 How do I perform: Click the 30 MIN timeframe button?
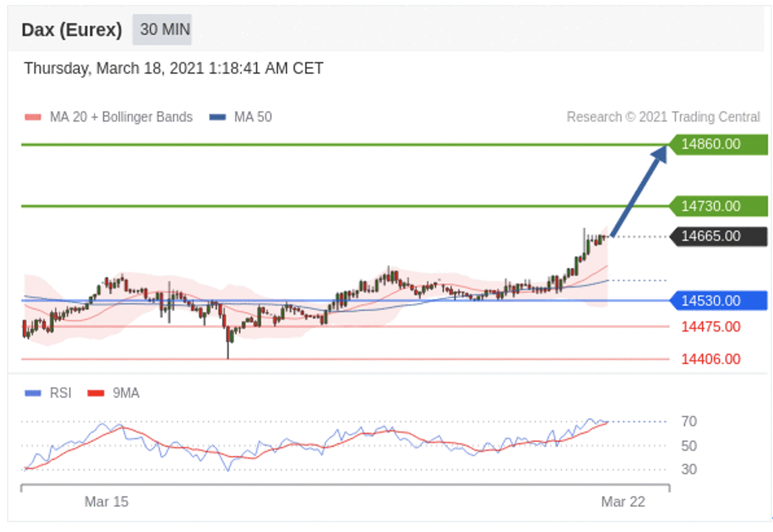(162, 30)
